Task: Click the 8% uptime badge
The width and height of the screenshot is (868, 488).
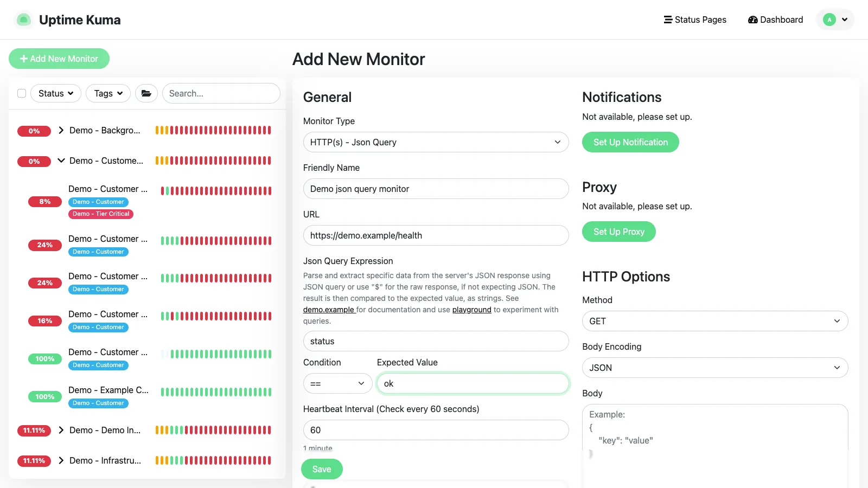Action: click(x=45, y=202)
